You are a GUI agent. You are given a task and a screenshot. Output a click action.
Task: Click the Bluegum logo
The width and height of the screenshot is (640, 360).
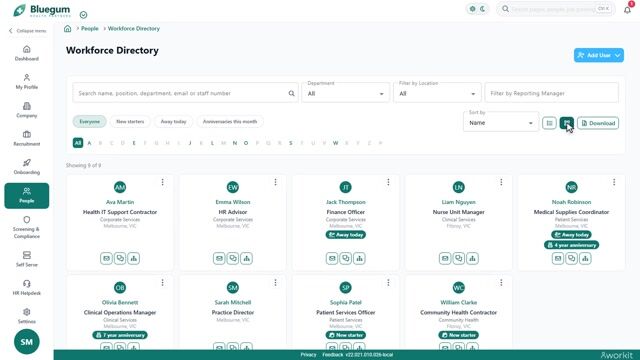(41, 10)
